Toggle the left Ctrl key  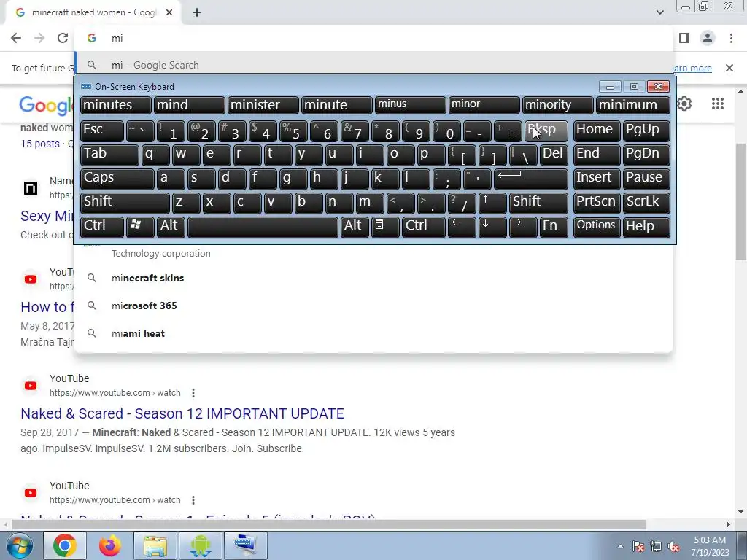102,227
